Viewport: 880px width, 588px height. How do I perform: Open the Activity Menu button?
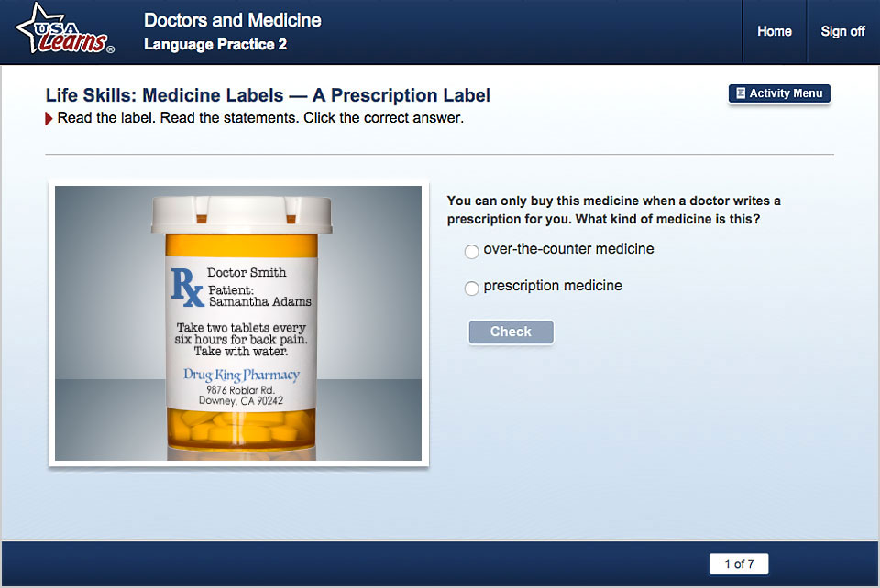click(x=779, y=93)
